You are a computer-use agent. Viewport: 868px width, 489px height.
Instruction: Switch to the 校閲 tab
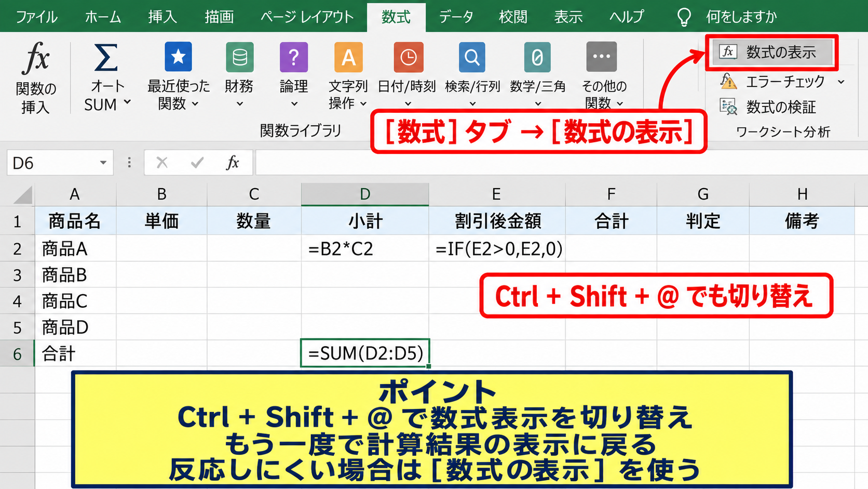pos(513,17)
